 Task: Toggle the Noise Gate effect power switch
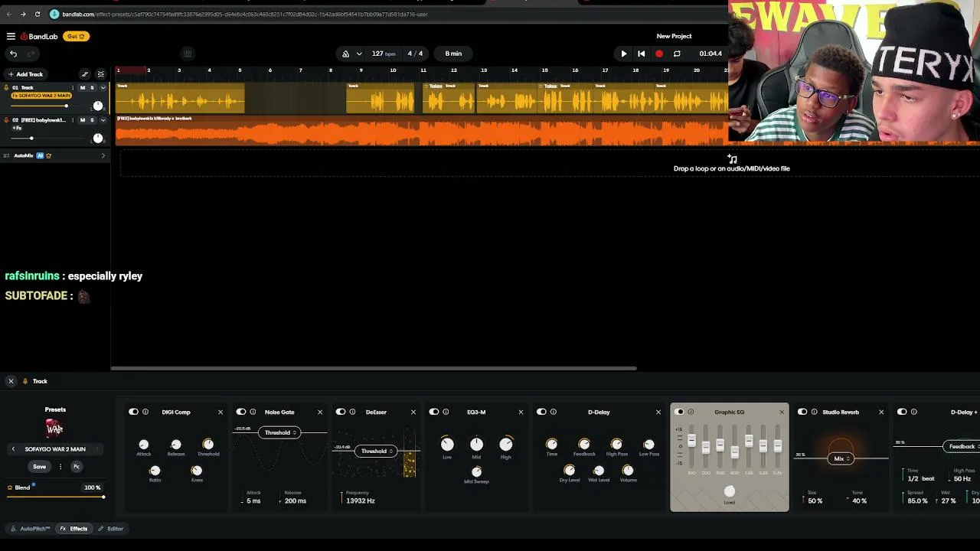(240, 412)
